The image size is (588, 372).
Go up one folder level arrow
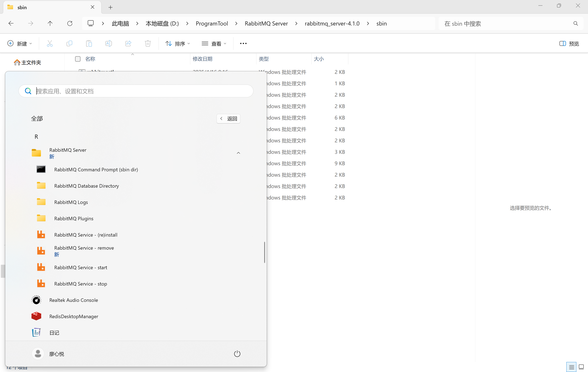[50, 23]
